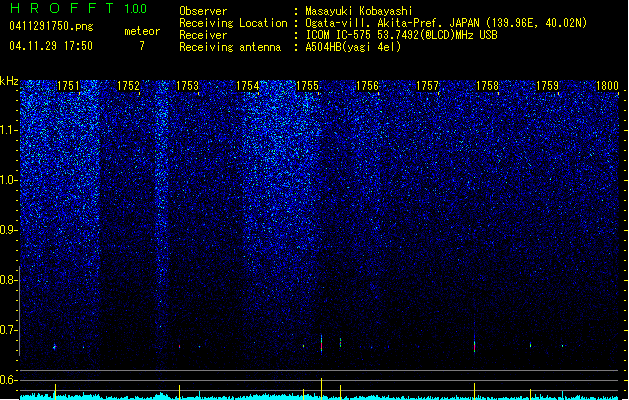The width and height of the screenshot is (629, 400).
Task: Click the 0.7 frequency axis label
Action: click(8, 330)
